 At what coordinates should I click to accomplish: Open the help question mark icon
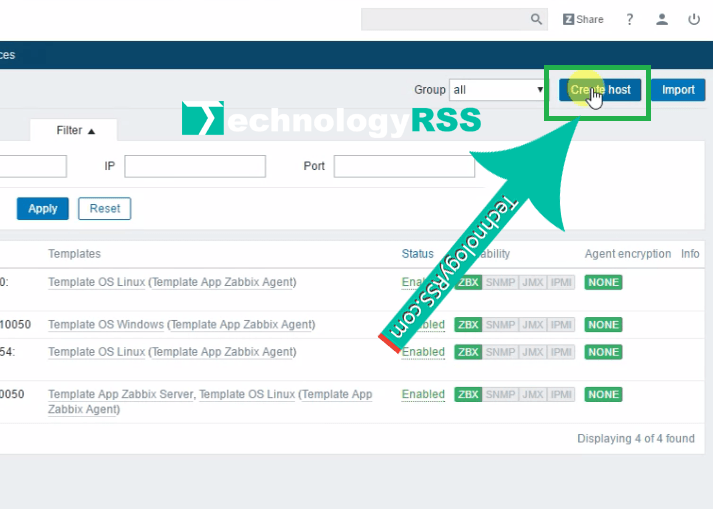coord(629,19)
